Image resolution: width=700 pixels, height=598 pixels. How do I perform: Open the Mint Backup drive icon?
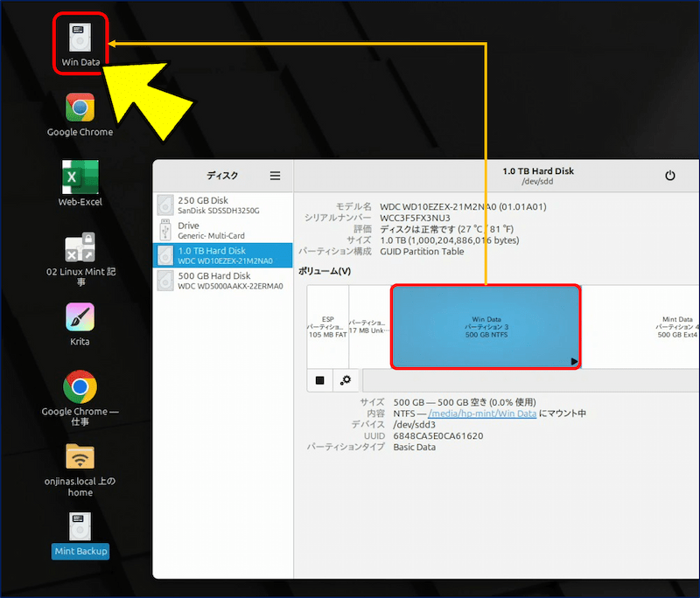[x=80, y=527]
